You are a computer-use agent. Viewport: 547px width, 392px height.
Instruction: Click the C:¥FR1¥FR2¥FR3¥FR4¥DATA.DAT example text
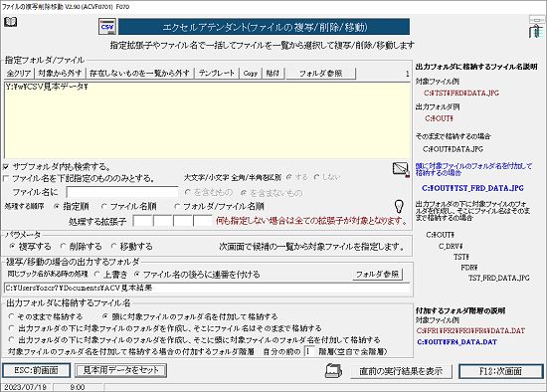[470, 330]
